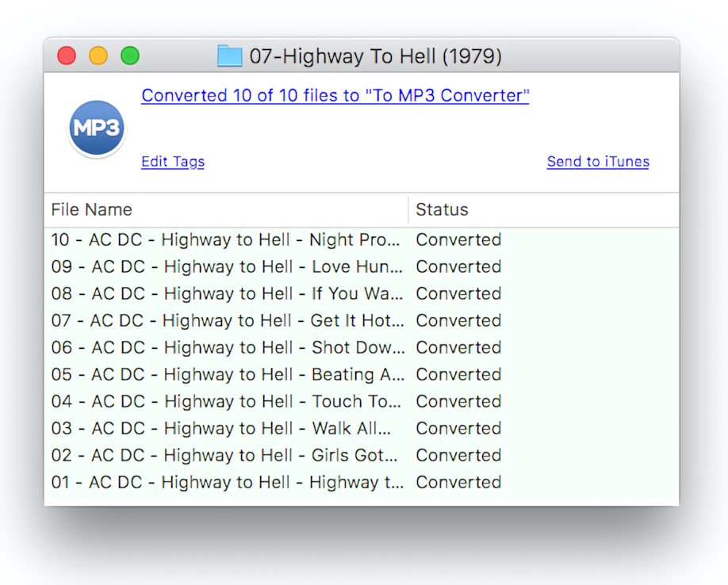
Task: Select track 02 Girls Got... row
Action: [362, 455]
